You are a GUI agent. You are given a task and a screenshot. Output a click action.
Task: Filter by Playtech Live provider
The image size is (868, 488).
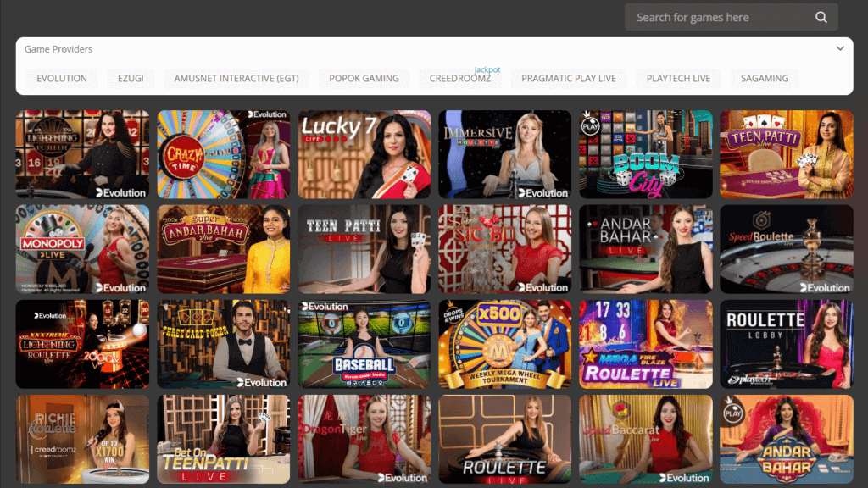678,79
